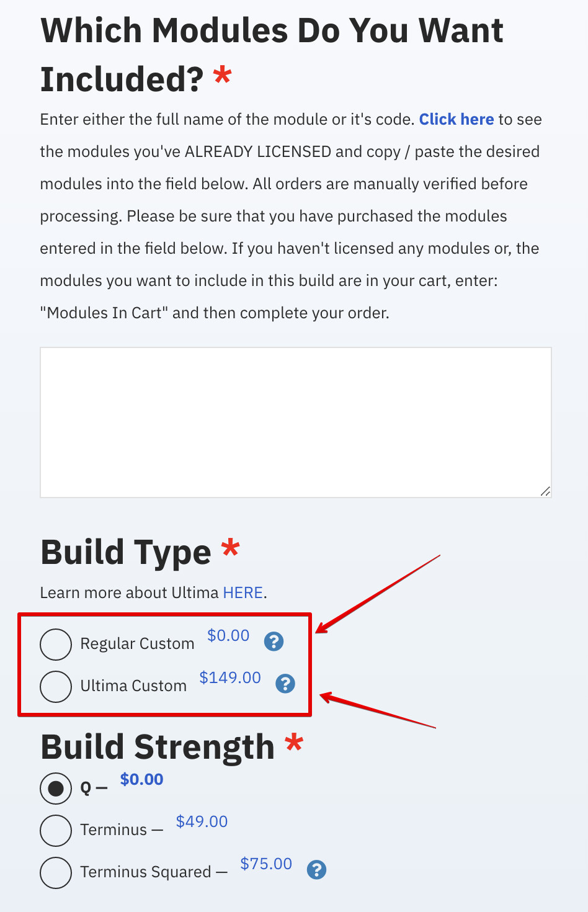
Task: Select the Regular Custom radio button
Action: tap(56, 644)
